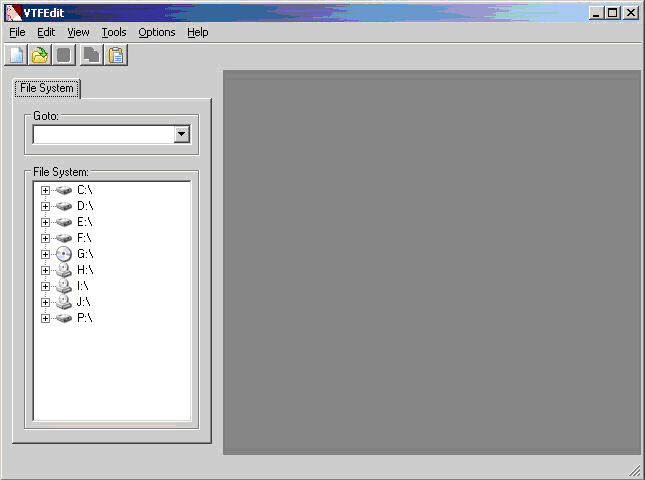Expand the C:\ drive node
Screen dimensions: 645x480
45,190
